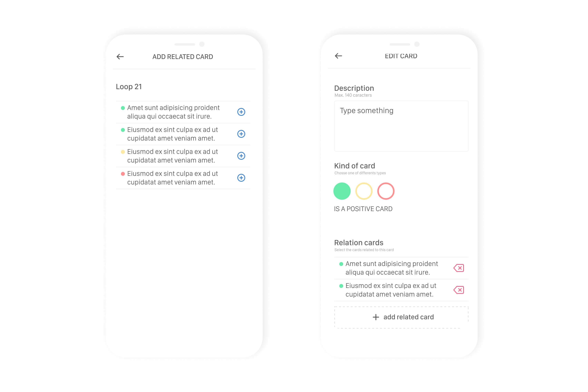588x392 pixels.
Task: Select the red negative card type
Action: point(386,191)
